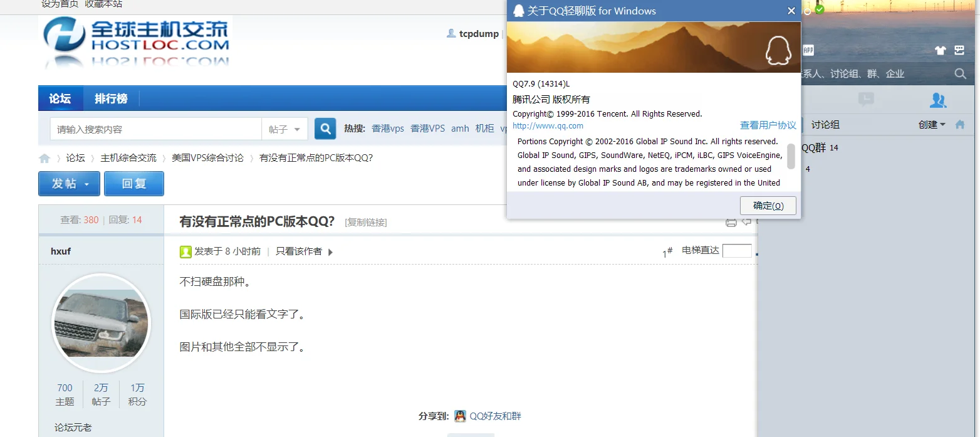Screen dimensions: 980x437
Task: Click the QQ penguin share icon
Action: point(460,416)
